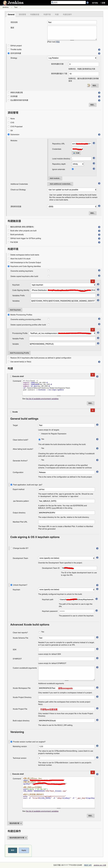
Task: Open help for Generate Archive option
Action: click(x=97, y=460)
